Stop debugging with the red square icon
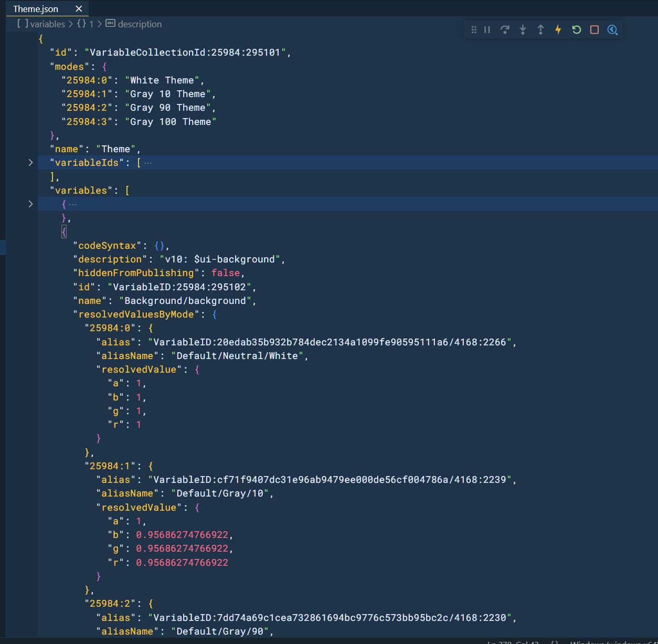Viewport: 658px width, 644px height. (594, 30)
